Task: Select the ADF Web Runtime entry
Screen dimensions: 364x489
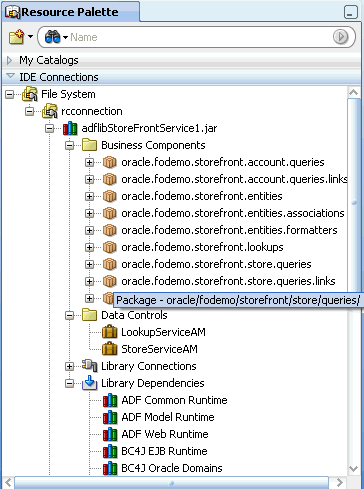Action: [165, 434]
